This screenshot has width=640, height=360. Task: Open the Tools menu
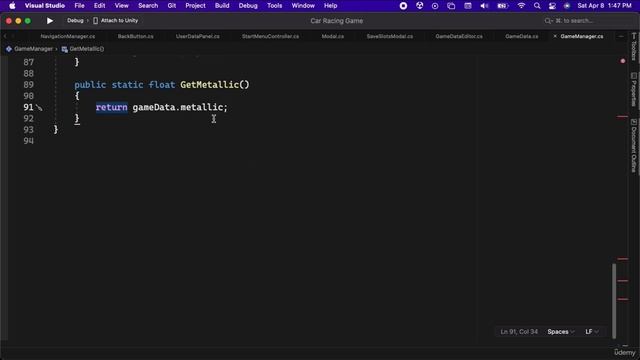274,6
